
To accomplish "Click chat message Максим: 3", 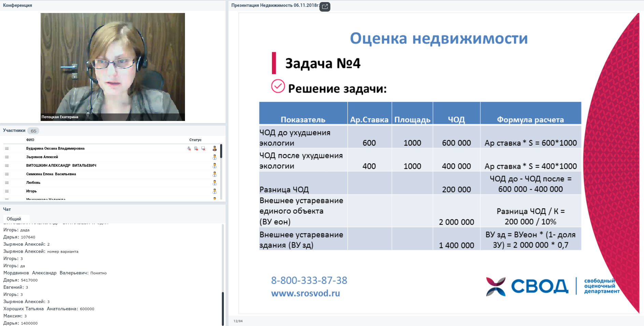I will click(15, 316).
